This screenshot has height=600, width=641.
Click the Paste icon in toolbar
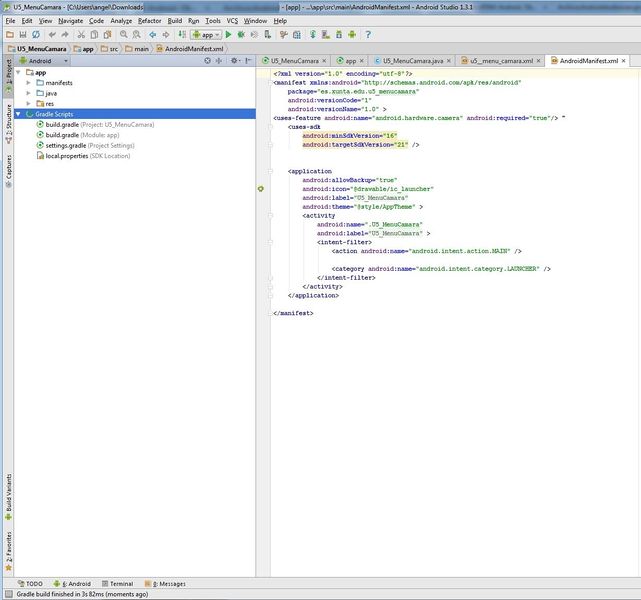(x=107, y=35)
